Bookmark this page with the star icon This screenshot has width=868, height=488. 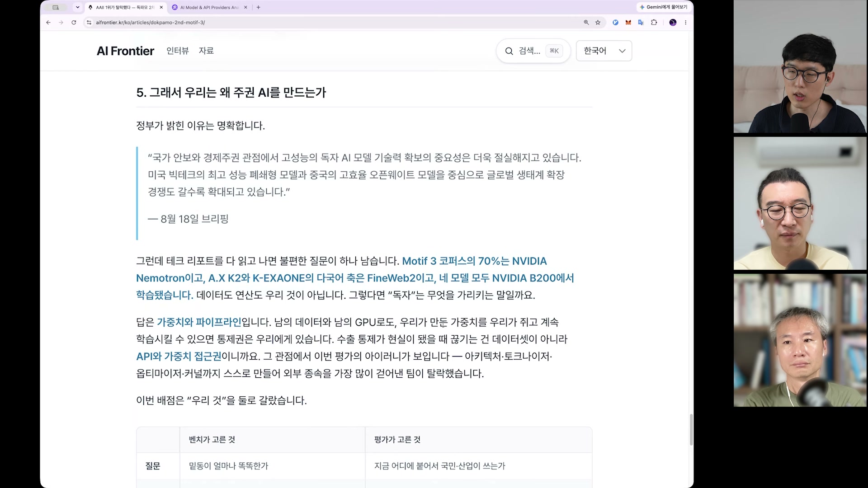[598, 22]
